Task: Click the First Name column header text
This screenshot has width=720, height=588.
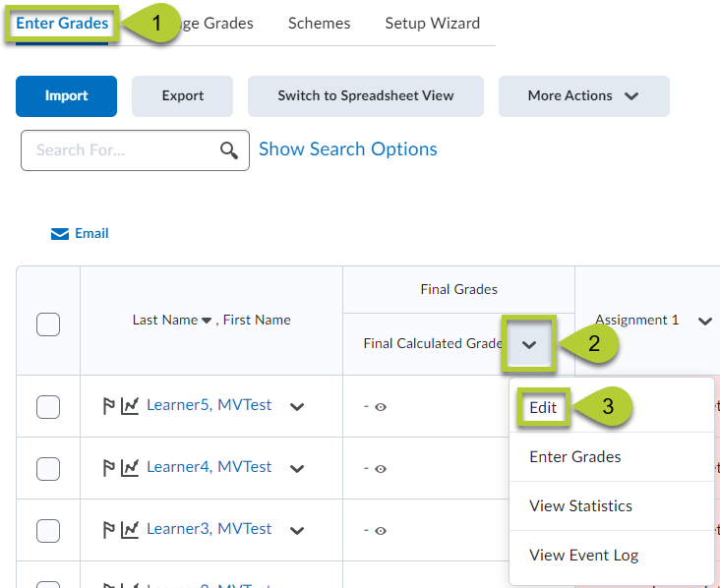Action: [257, 320]
